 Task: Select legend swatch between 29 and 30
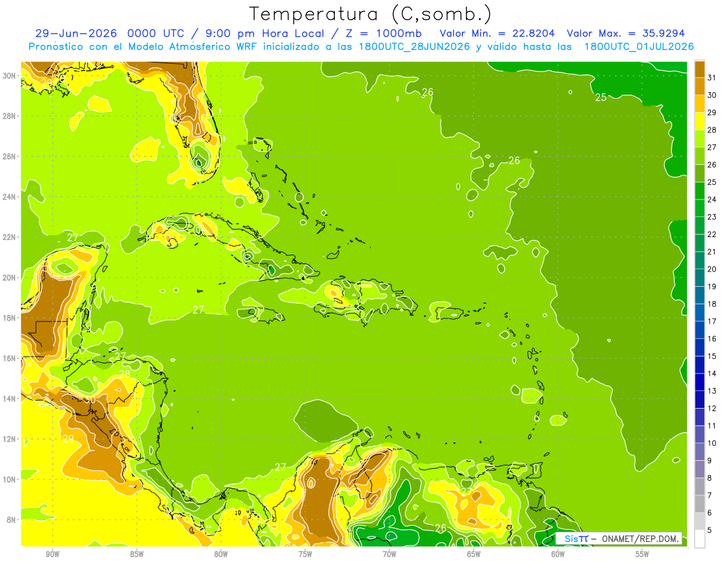click(x=699, y=104)
